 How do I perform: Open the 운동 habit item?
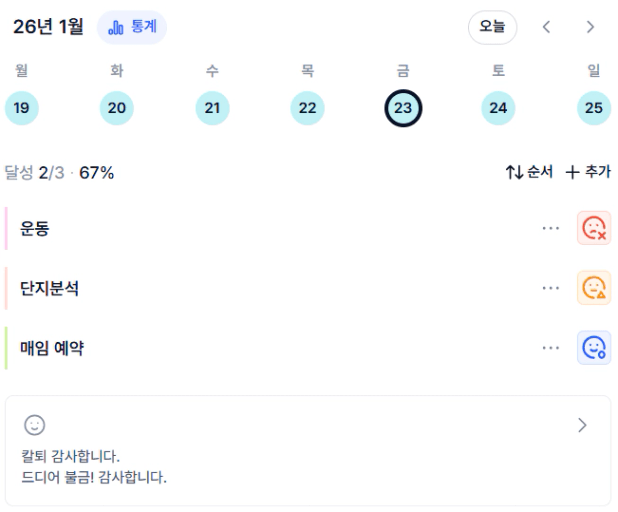click(x=35, y=228)
